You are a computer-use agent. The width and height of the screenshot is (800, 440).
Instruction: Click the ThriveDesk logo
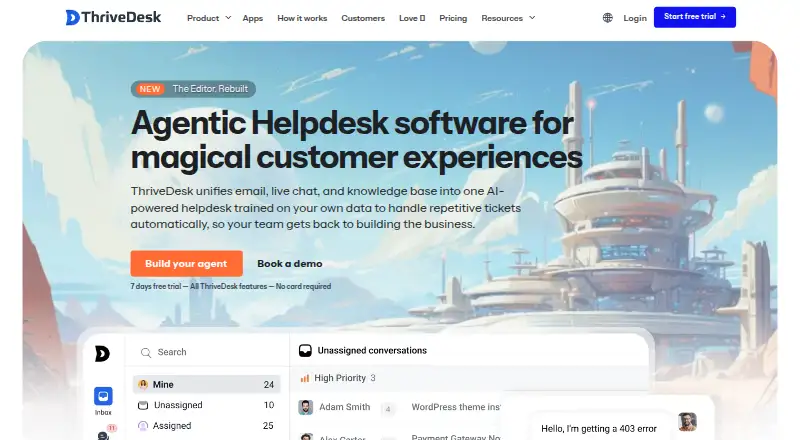click(x=113, y=17)
